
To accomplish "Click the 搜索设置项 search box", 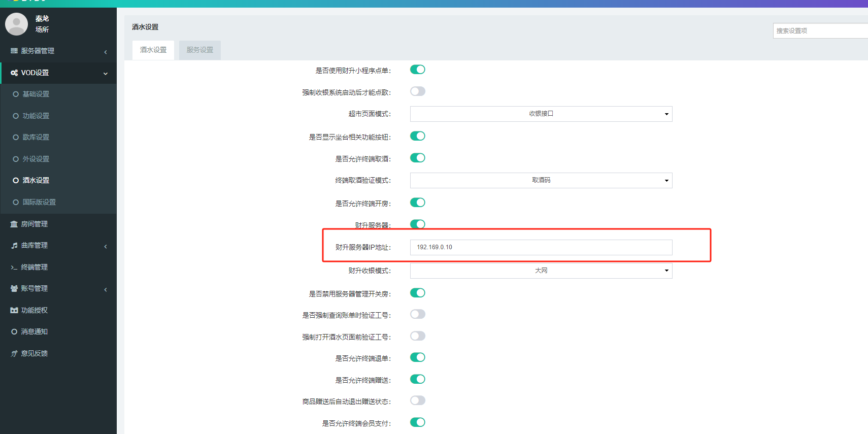I will tap(820, 30).
